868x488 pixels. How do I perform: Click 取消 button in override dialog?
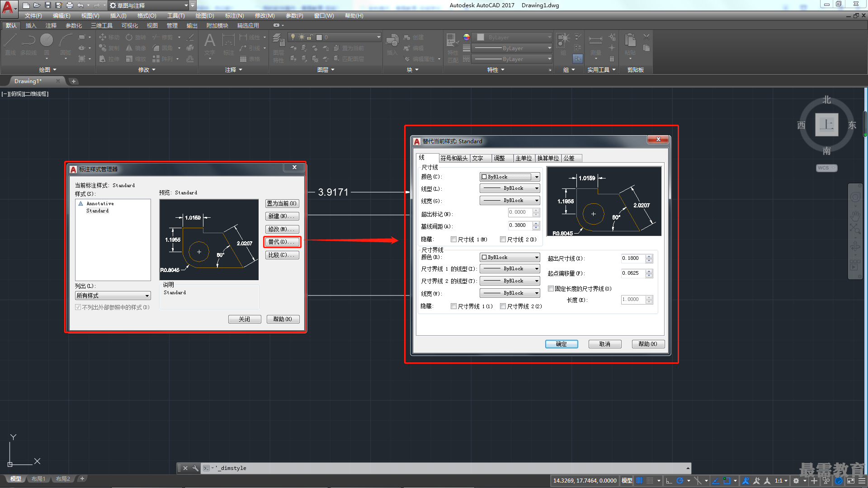pyautogui.click(x=605, y=344)
